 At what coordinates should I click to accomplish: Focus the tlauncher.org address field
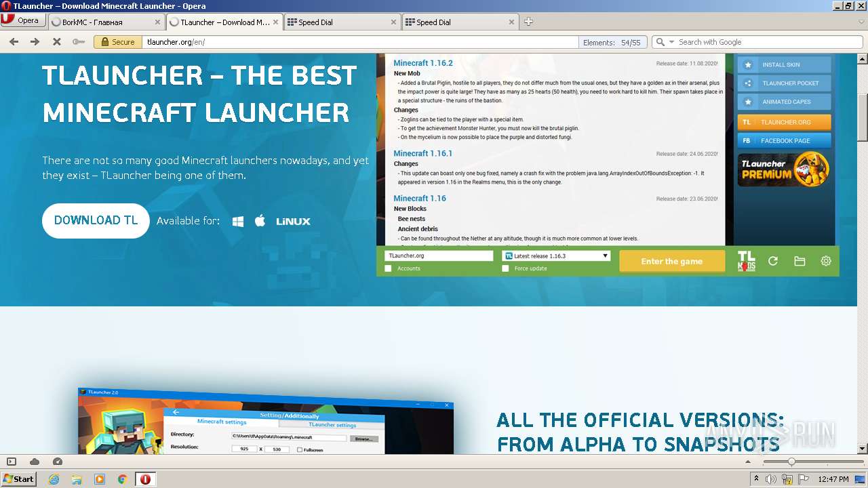tap(359, 42)
